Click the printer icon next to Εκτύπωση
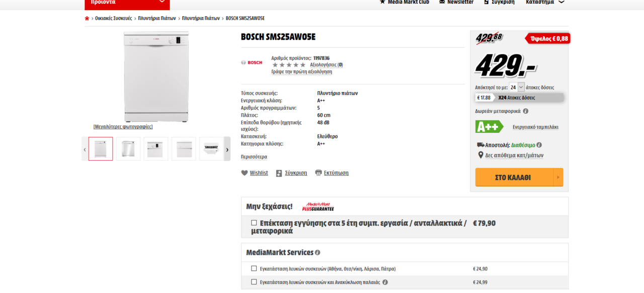 [x=318, y=173]
